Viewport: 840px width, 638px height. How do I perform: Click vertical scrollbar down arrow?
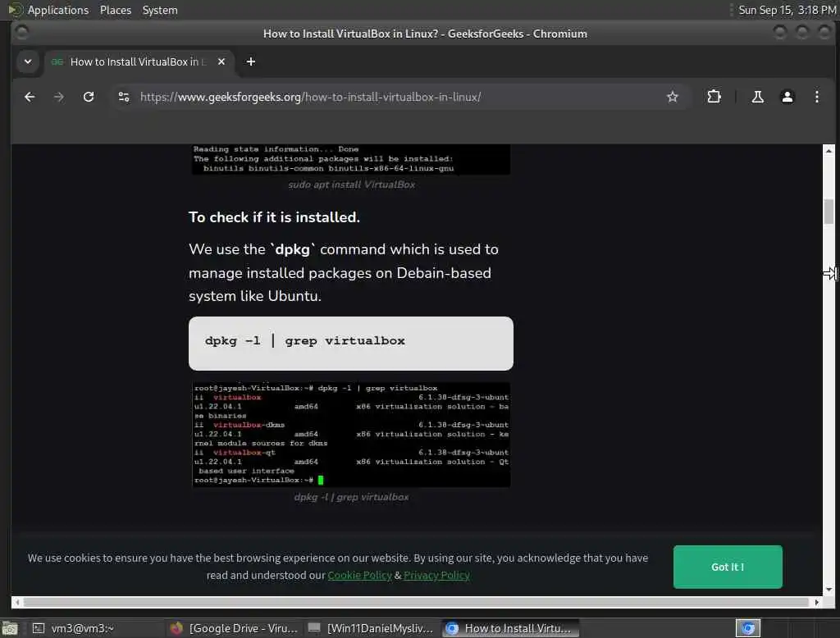pos(829,590)
